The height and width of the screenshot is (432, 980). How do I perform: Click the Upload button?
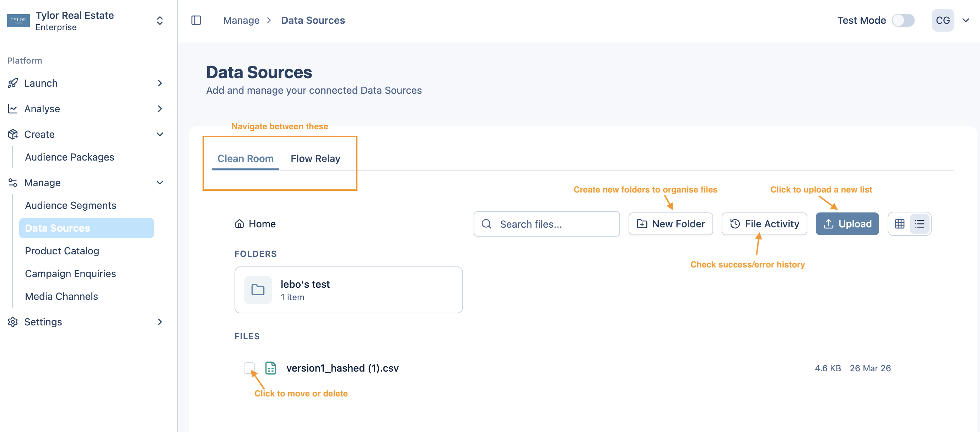click(x=847, y=223)
